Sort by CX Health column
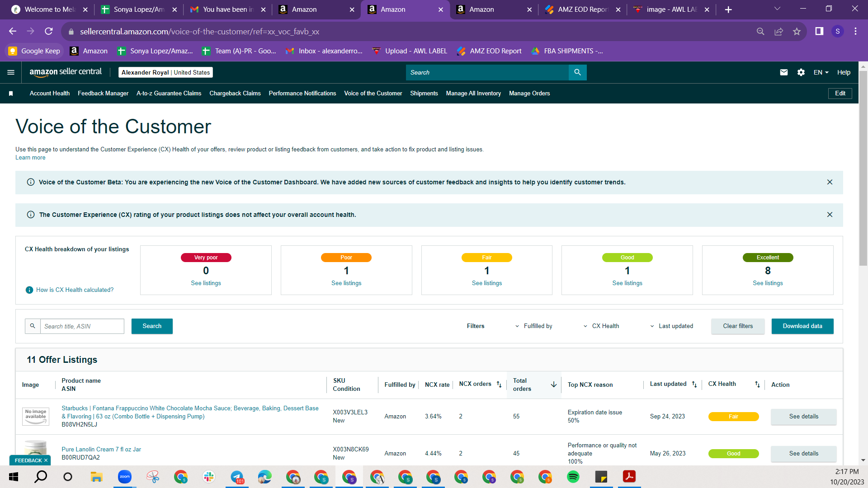Screen dimensions: 868x488 click(757, 385)
